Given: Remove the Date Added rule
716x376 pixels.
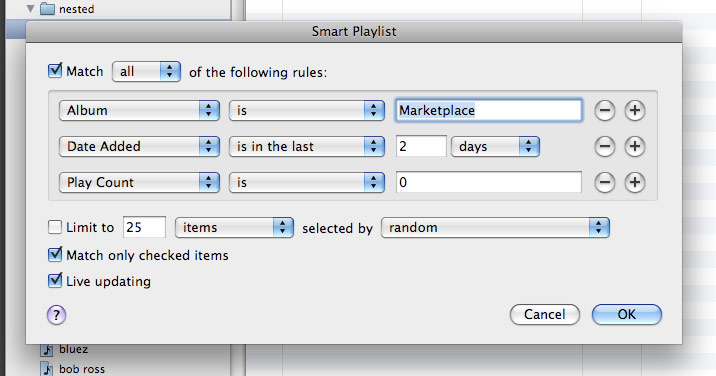Looking at the screenshot, I should (x=605, y=146).
